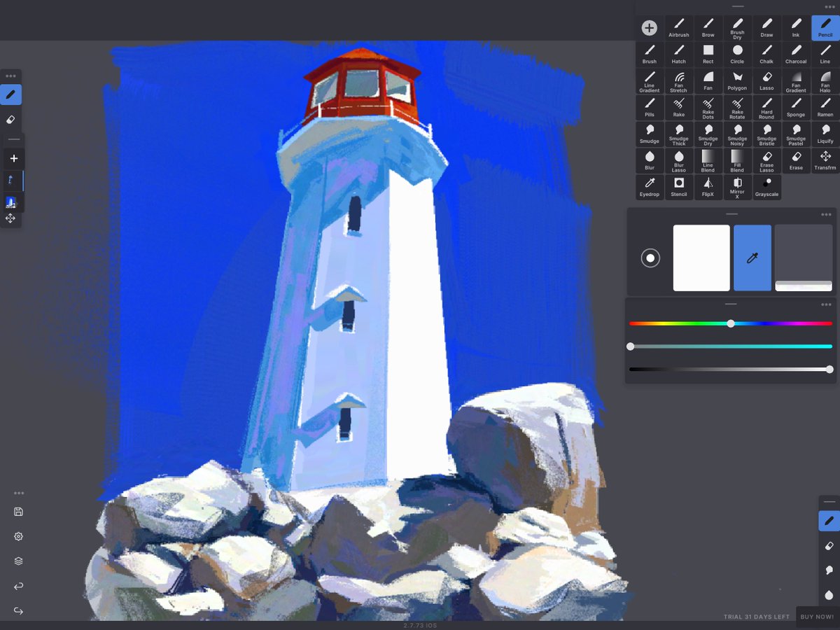Image resolution: width=840 pixels, height=630 pixels.
Task: Choose the Brush Dry tool
Action: pyautogui.click(x=737, y=28)
